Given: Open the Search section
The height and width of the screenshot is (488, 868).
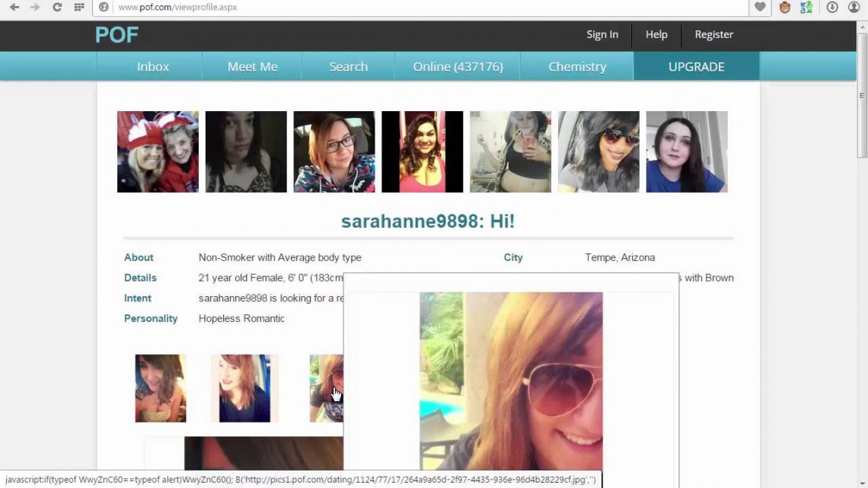Looking at the screenshot, I should click(x=348, y=66).
